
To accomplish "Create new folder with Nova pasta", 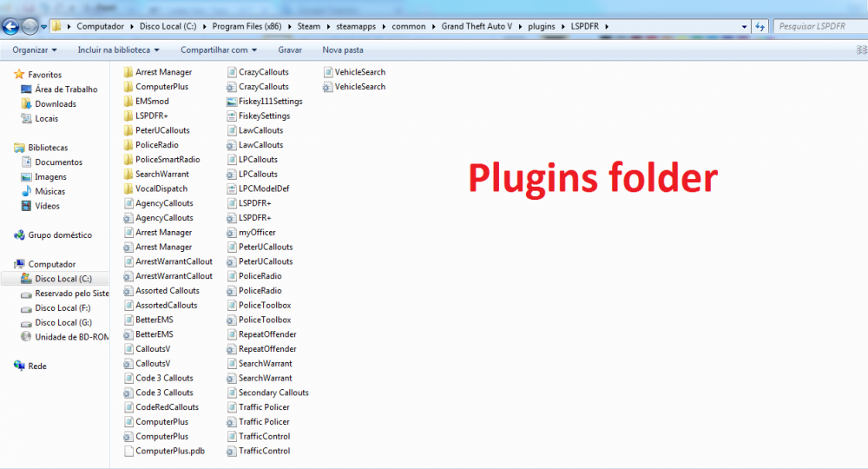I will click(343, 50).
